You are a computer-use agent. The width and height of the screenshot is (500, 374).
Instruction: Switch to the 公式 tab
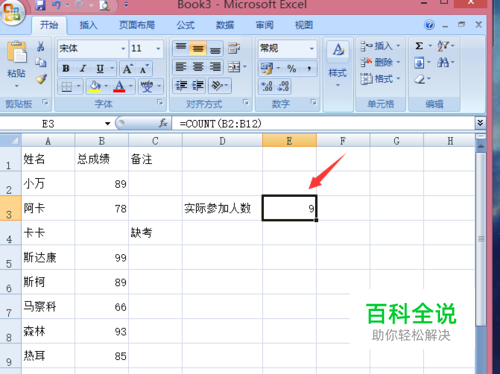186,25
